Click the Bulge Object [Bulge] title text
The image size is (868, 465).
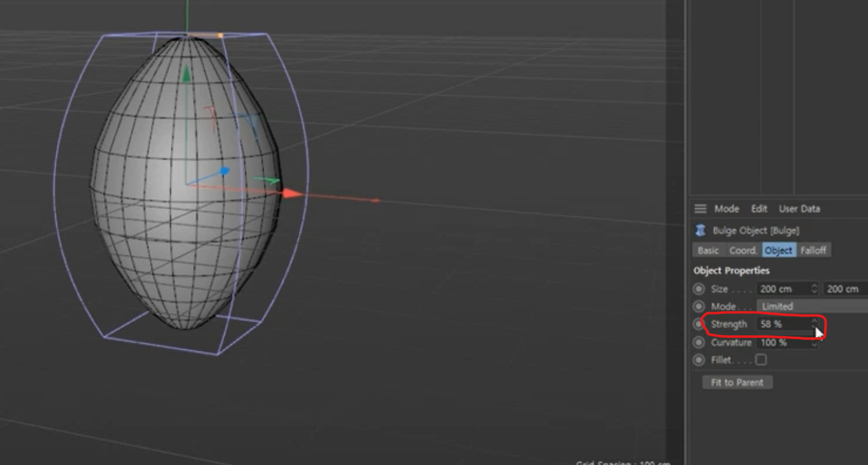[756, 230]
